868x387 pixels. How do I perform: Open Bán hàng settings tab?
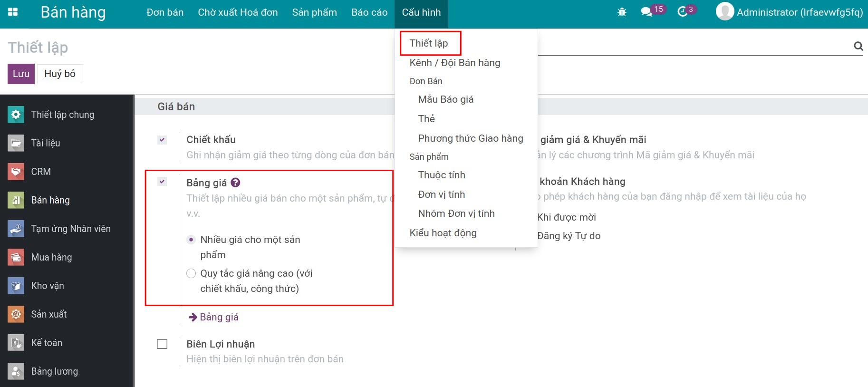point(67,200)
